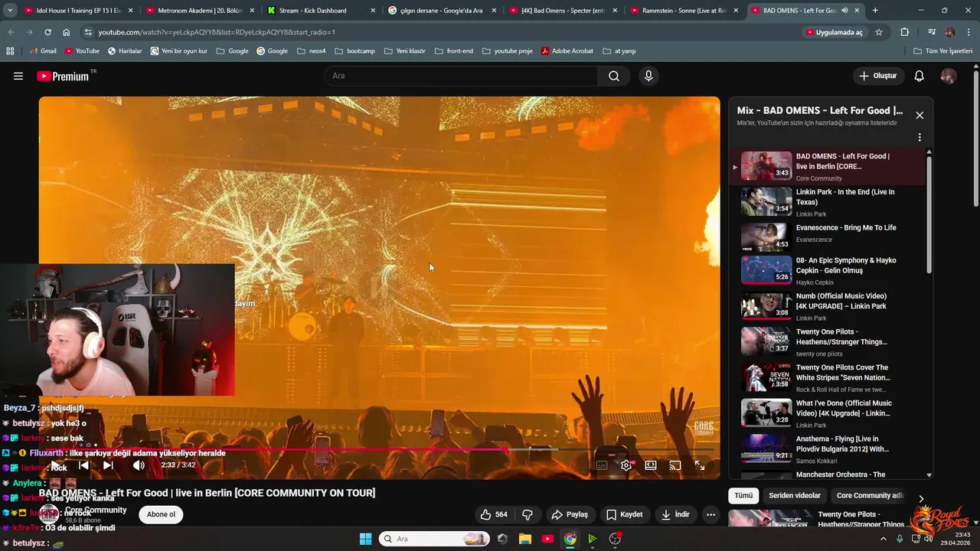Open Gmail bookmark
This screenshot has width=980, height=551.
tap(42, 51)
